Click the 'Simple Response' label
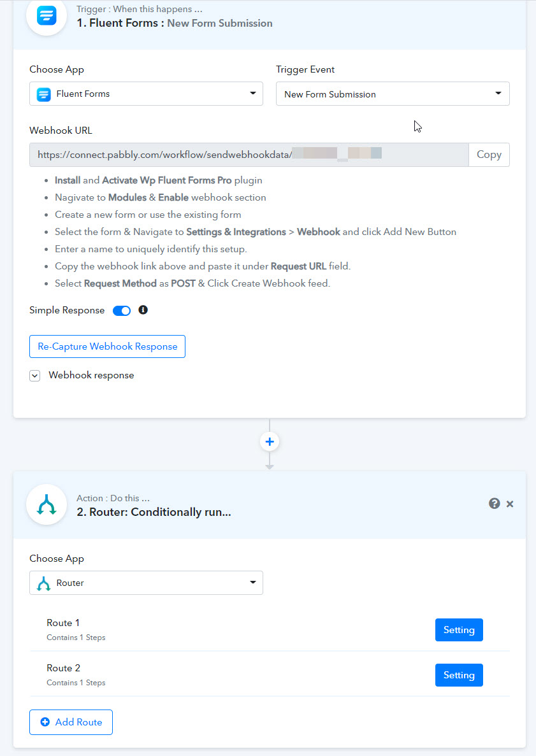 pyautogui.click(x=66, y=310)
